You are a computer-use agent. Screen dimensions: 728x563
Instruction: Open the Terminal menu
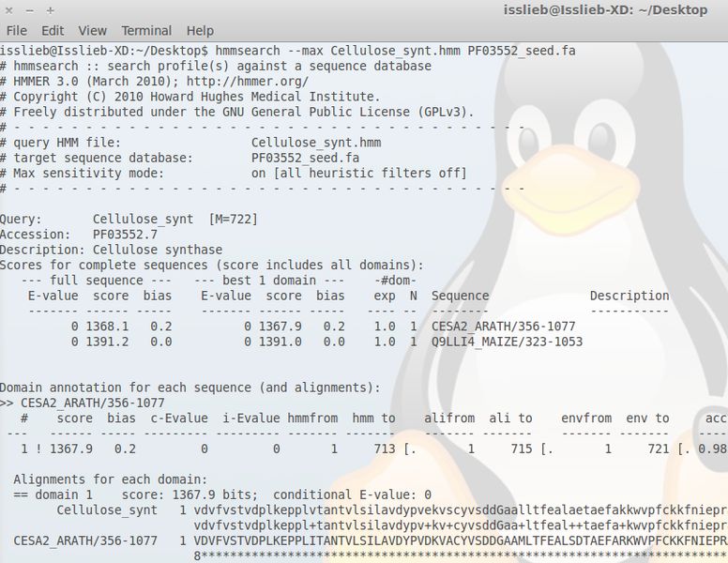tap(146, 31)
